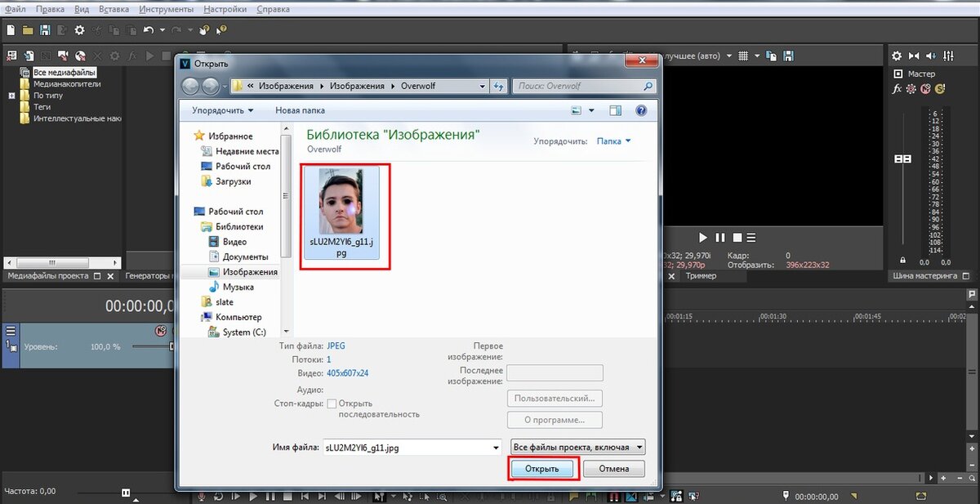Select the All media files tree item
Image resolution: width=980 pixels, height=504 pixels.
click(65, 73)
